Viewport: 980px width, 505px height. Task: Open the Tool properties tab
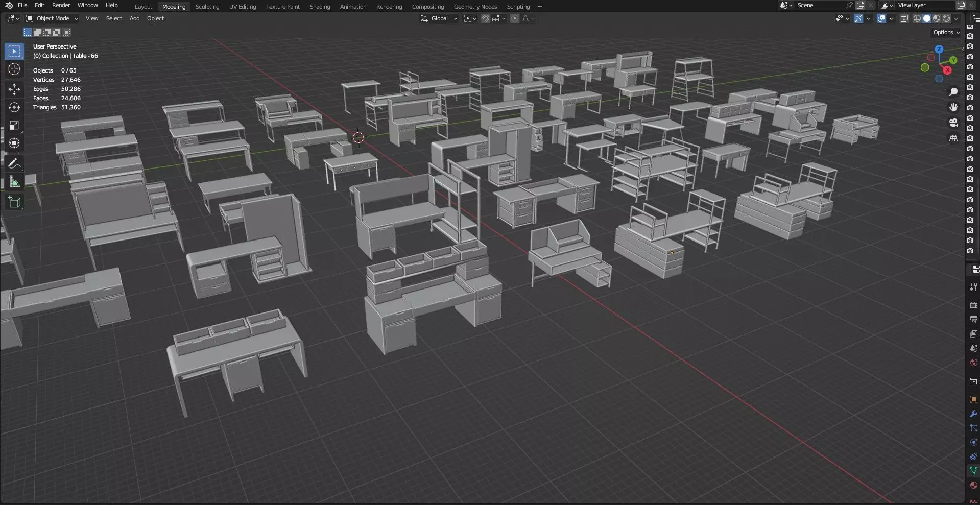(973, 287)
